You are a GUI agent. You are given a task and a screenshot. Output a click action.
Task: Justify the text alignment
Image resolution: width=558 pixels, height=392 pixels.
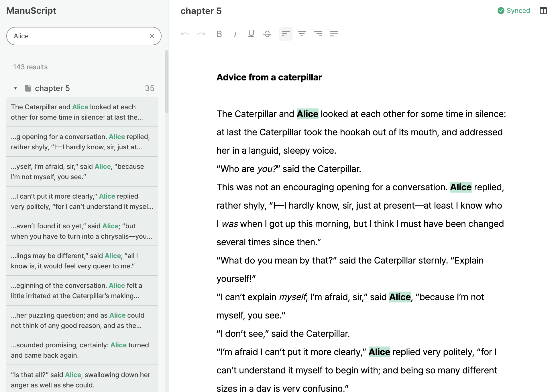pos(334,34)
